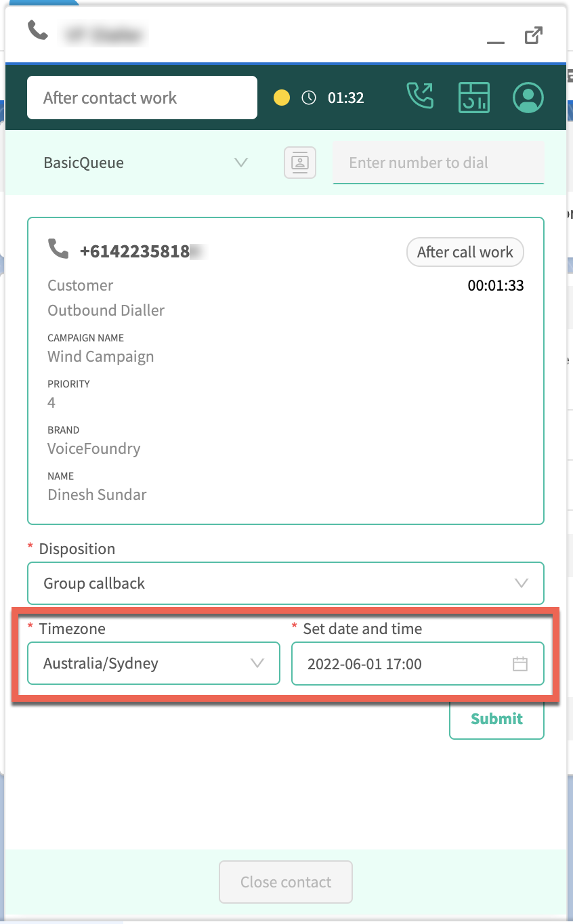Screen dimensions: 573x924
Task: Select the phone handset icon beside customer number
Action: click(x=58, y=249)
